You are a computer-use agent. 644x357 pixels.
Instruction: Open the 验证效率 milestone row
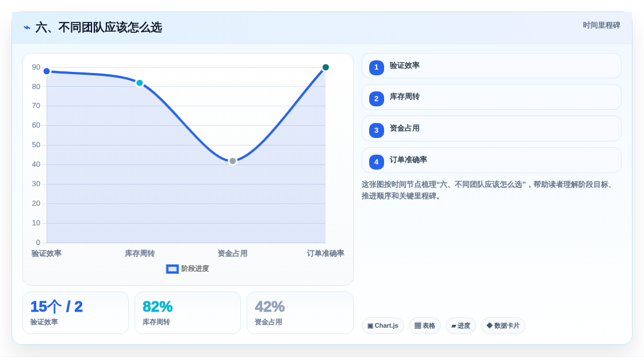491,66
